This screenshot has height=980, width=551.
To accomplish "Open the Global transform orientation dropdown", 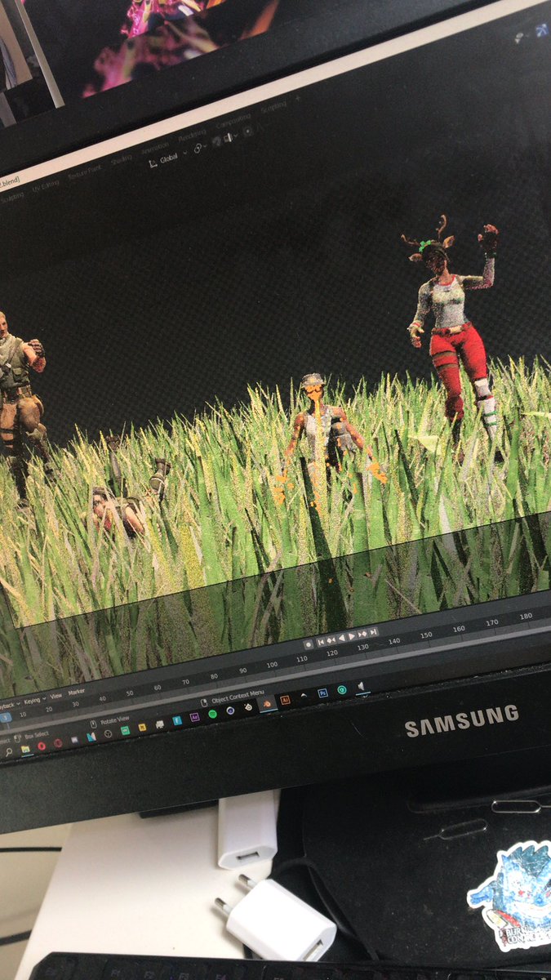I will pos(169,158).
